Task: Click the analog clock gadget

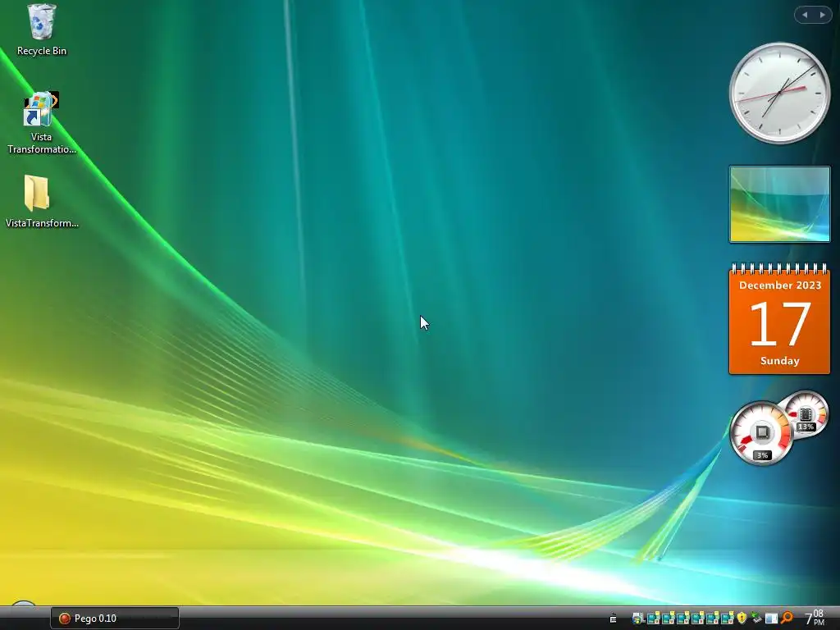Action: [779, 94]
